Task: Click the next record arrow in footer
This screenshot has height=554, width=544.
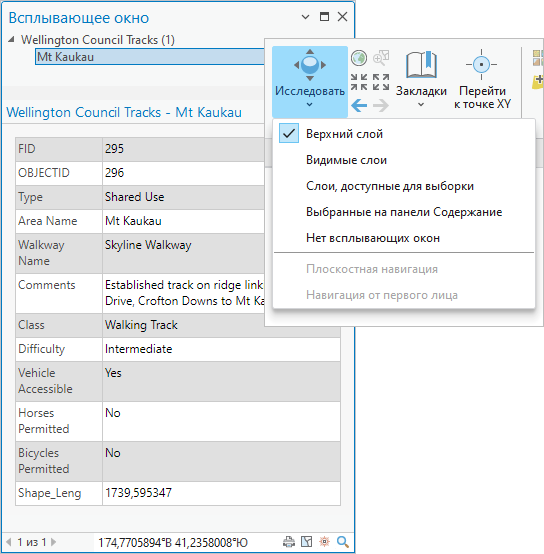Action: (x=53, y=542)
